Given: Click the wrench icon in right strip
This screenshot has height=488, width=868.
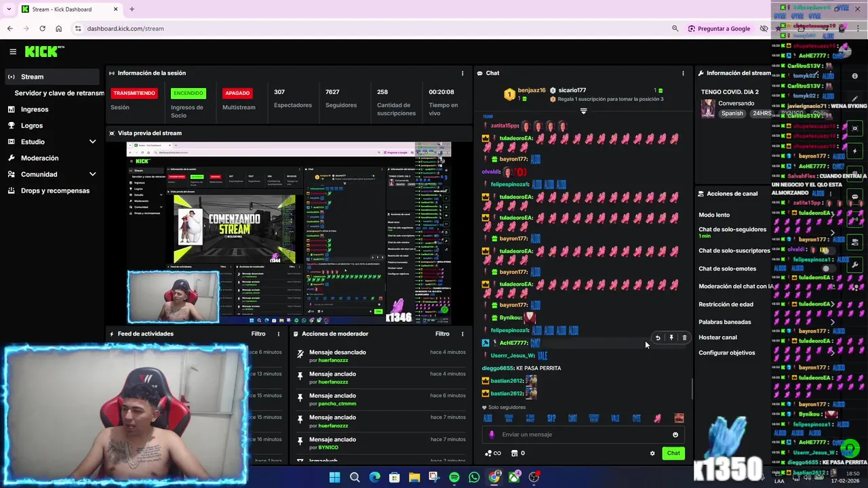Looking at the screenshot, I should [x=855, y=265].
